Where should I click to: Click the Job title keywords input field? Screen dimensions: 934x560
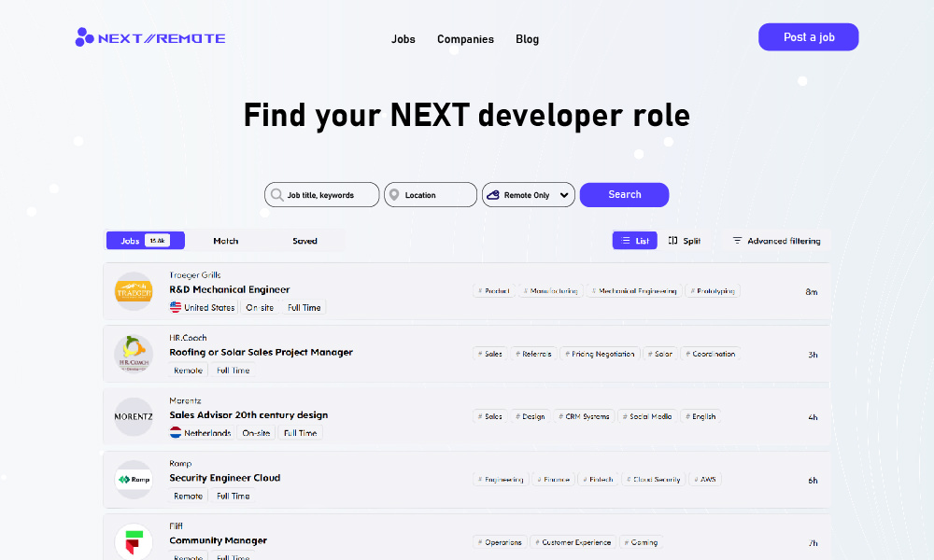pyautogui.click(x=322, y=194)
